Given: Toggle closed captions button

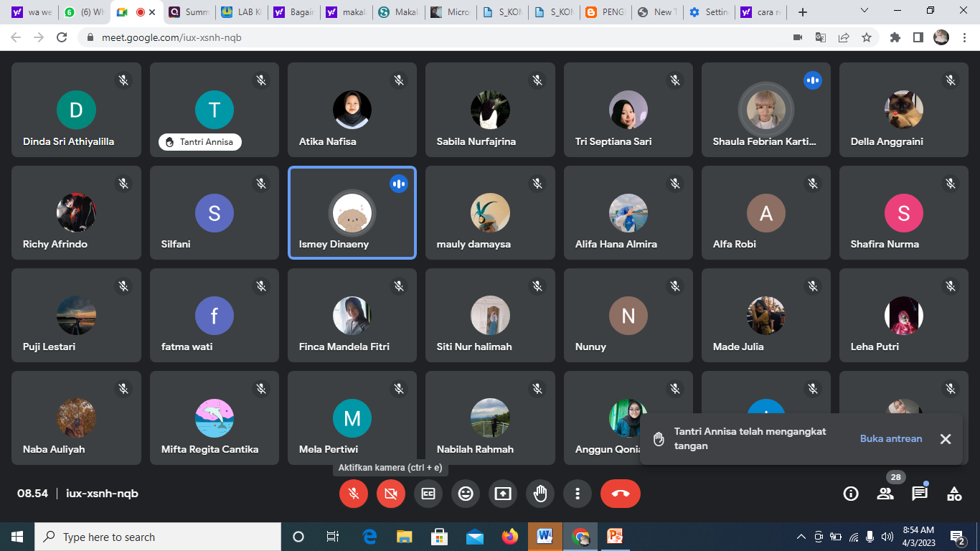Looking at the screenshot, I should [x=428, y=494].
